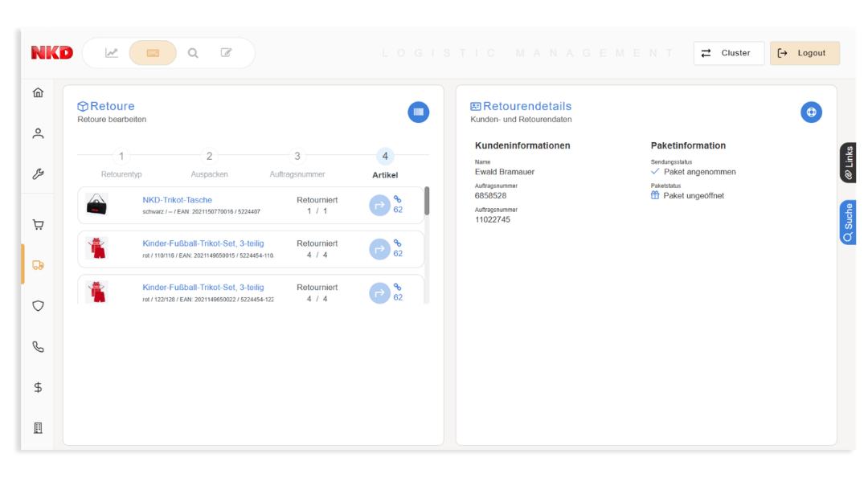Open the dollar sign sidebar icon
868x482 pixels.
click(38, 387)
